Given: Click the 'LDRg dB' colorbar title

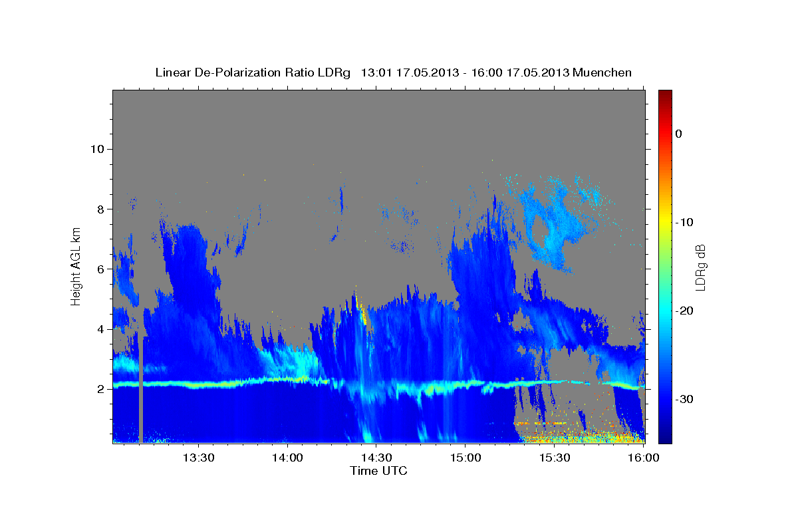Looking at the screenshot, I should 700,267.
